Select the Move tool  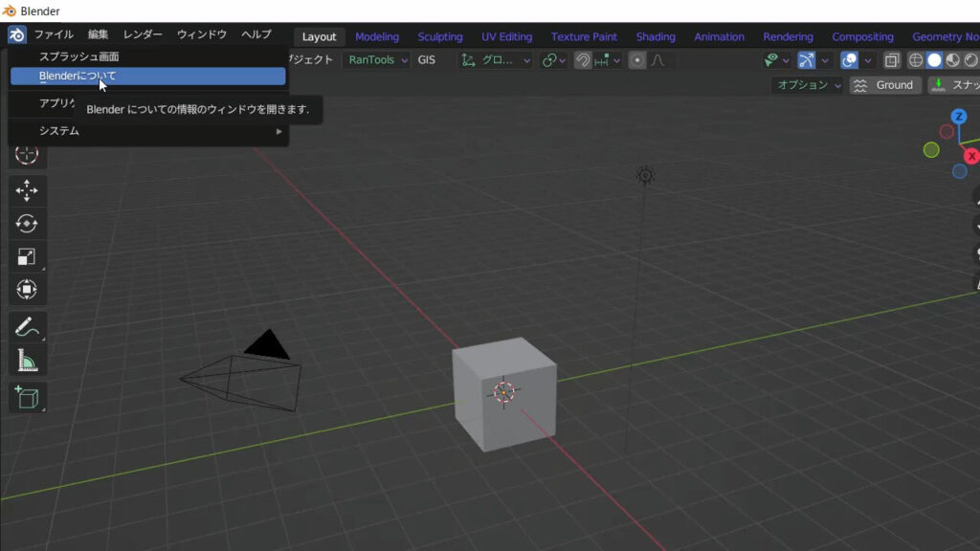click(26, 190)
